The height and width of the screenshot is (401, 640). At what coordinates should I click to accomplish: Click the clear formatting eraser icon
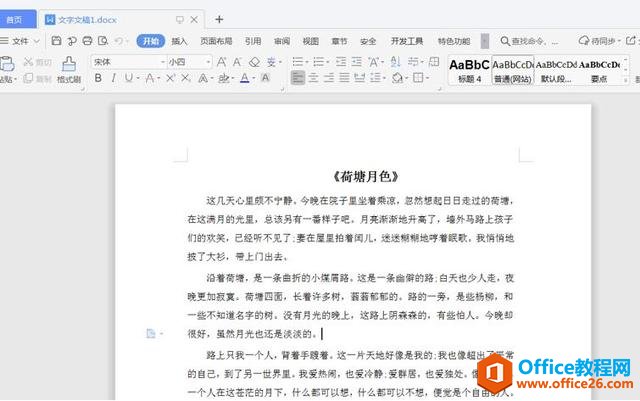coord(254,62)
